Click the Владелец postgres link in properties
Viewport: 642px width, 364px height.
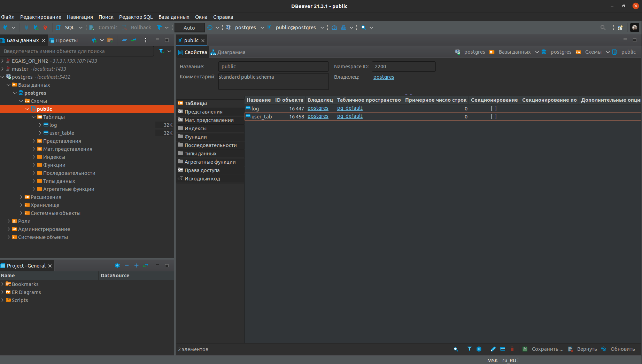384,77
